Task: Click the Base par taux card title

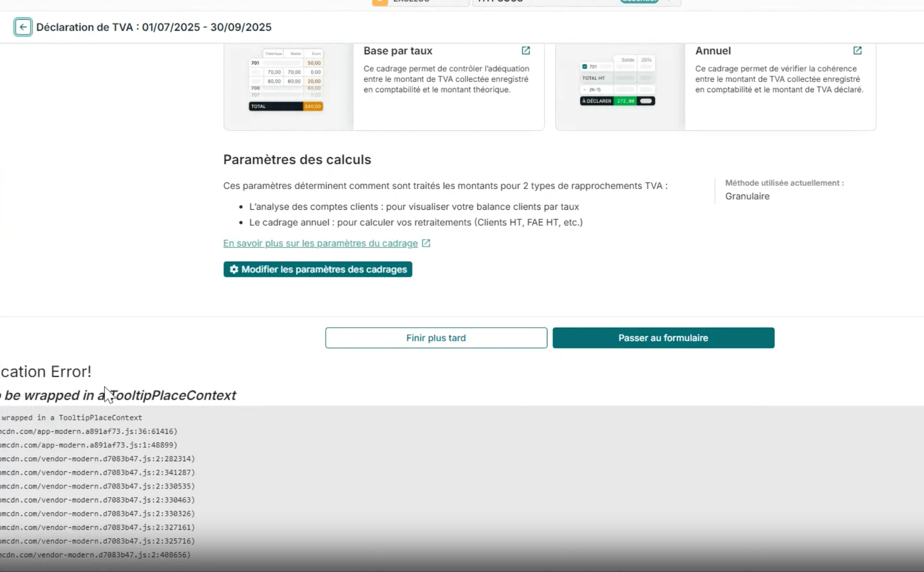Action: [398, 51]
